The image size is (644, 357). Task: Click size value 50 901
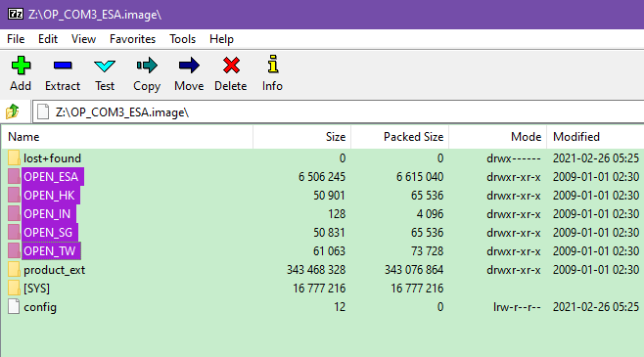coord(330,196)
